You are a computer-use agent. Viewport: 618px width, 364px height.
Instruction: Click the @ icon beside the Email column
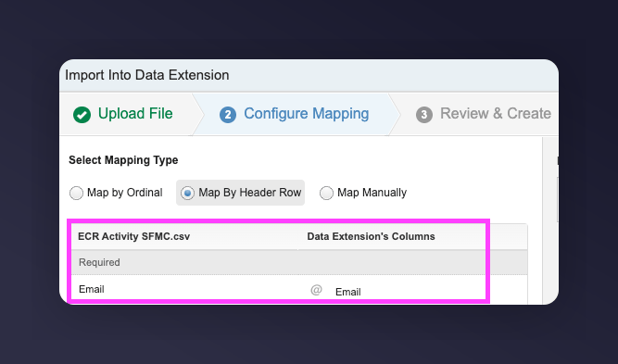click(316, 290)
